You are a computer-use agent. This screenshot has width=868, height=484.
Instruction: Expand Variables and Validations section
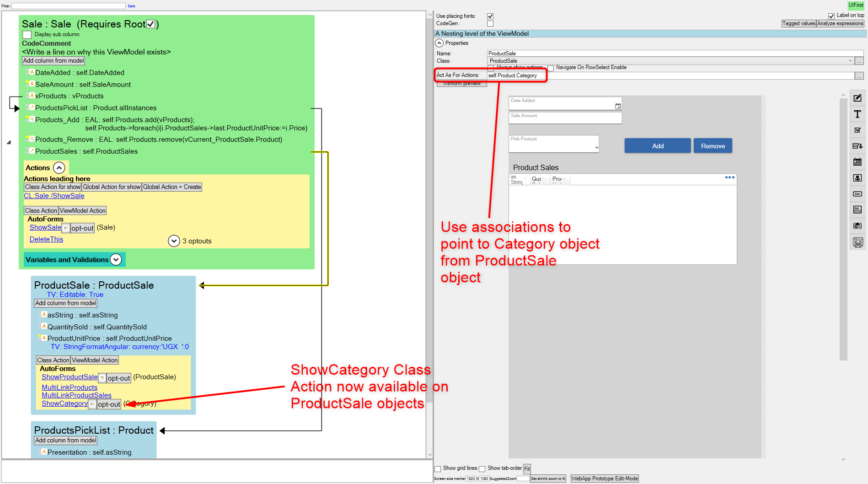(116, 260)
